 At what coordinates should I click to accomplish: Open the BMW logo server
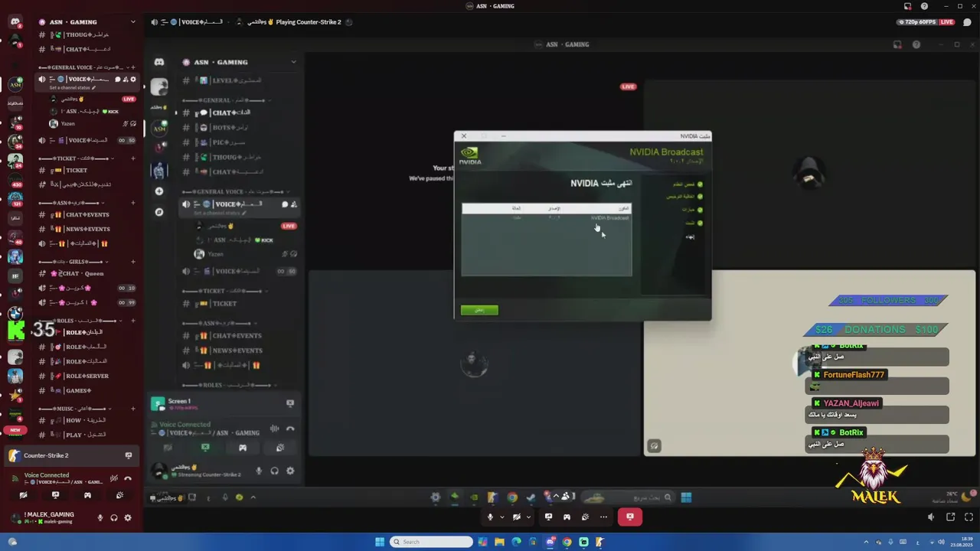point(15,313)
